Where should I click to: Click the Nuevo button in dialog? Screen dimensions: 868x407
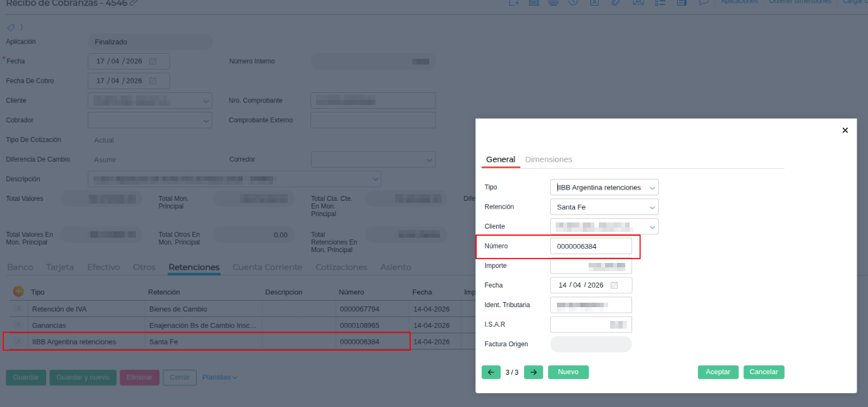point(568,372)
